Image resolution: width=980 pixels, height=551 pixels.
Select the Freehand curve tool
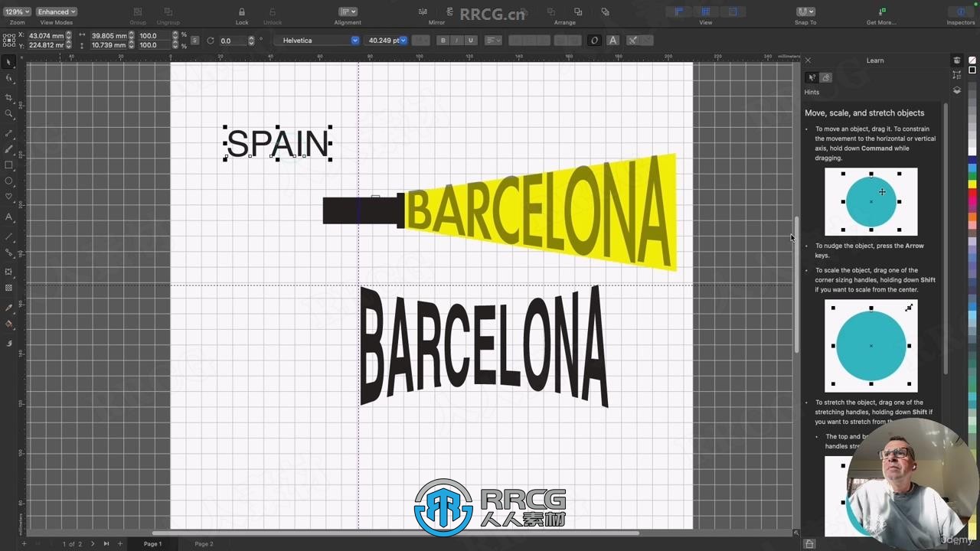9,133
